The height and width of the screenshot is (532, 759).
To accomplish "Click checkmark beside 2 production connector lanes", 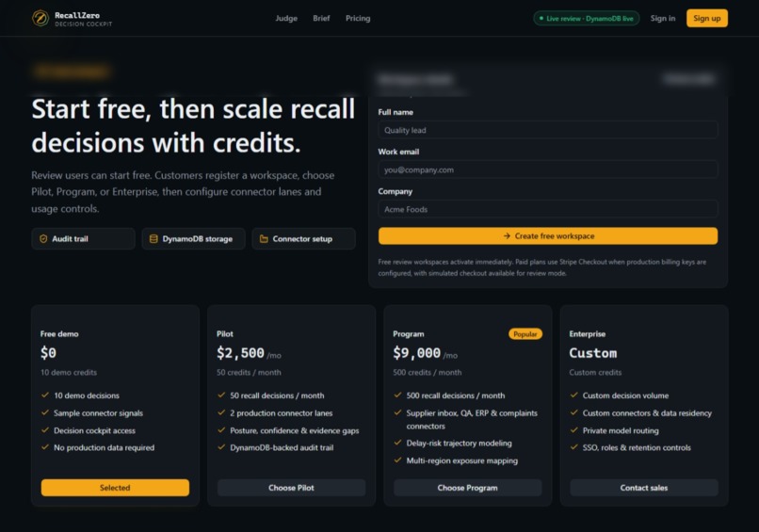I will click(221, 412).
